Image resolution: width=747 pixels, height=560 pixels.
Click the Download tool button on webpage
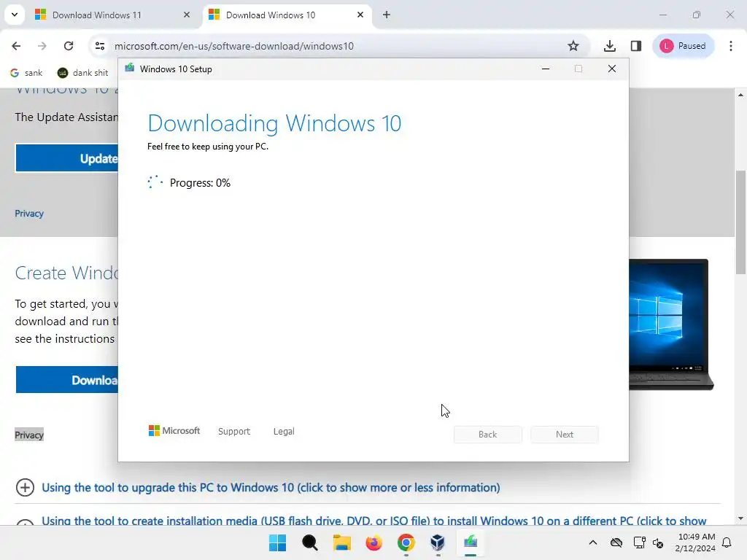[66, 380]
